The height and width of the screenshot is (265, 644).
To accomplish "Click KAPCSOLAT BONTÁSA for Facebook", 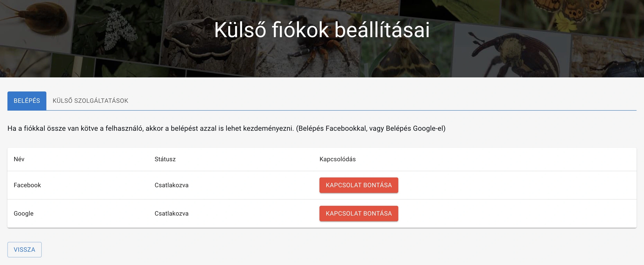I will [x=358, y=185].
